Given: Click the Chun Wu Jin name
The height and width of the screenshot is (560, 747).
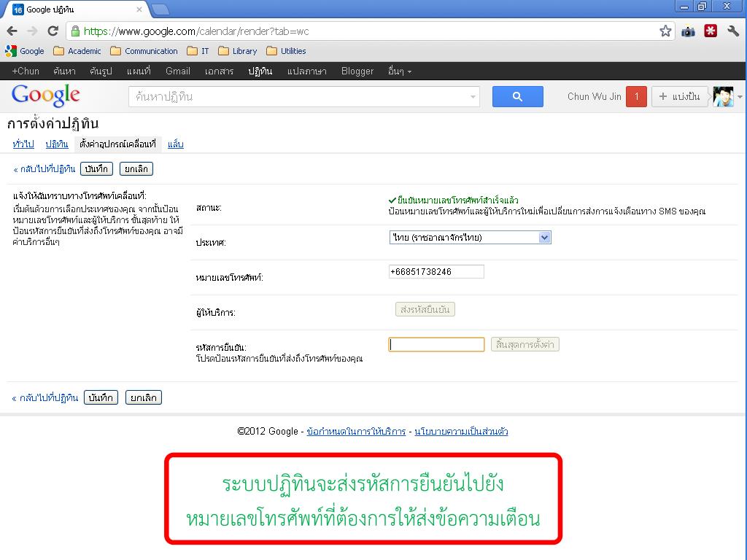Looking at the screenshot, I should point(594,97).
